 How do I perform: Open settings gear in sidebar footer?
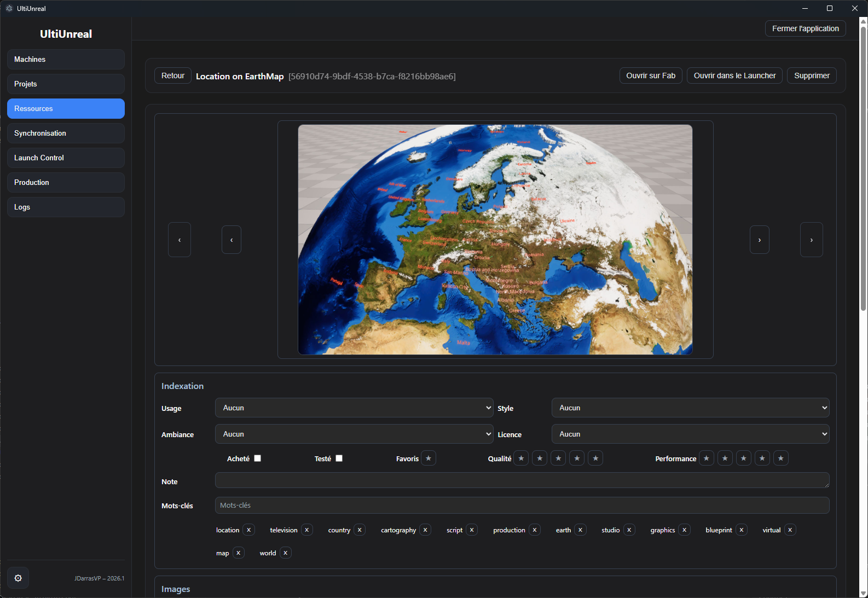[18, 578]
